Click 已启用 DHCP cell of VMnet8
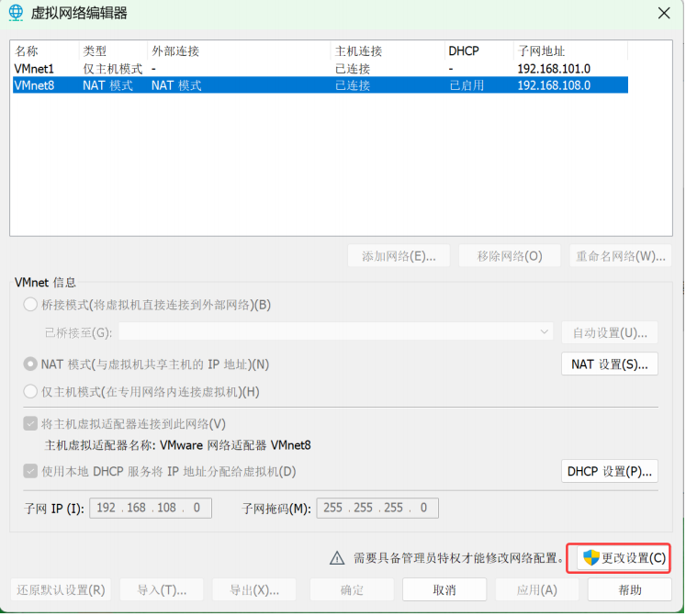686x616 pixels. pyautogui.click(x=467, y=85)
